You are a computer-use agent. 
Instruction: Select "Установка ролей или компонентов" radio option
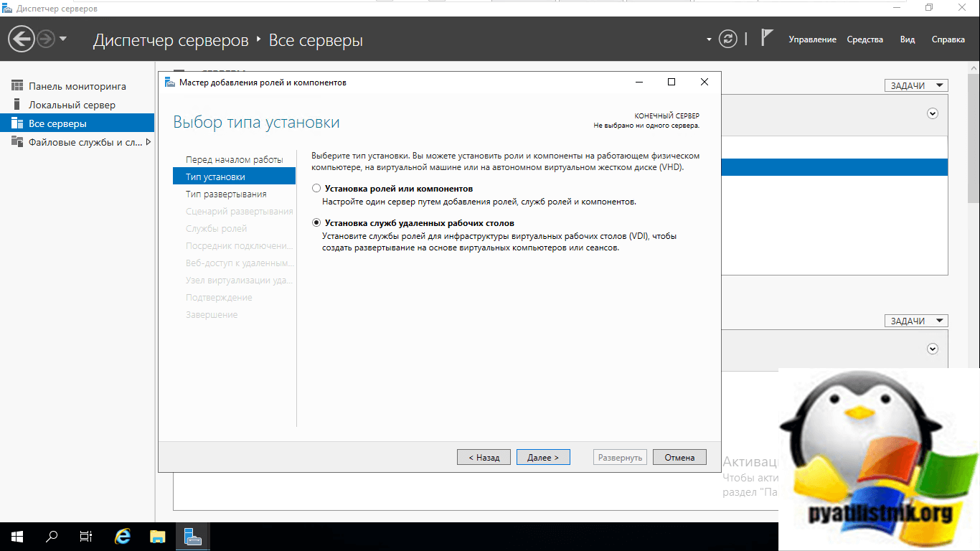pyautogui.click(x=316, y=189)
